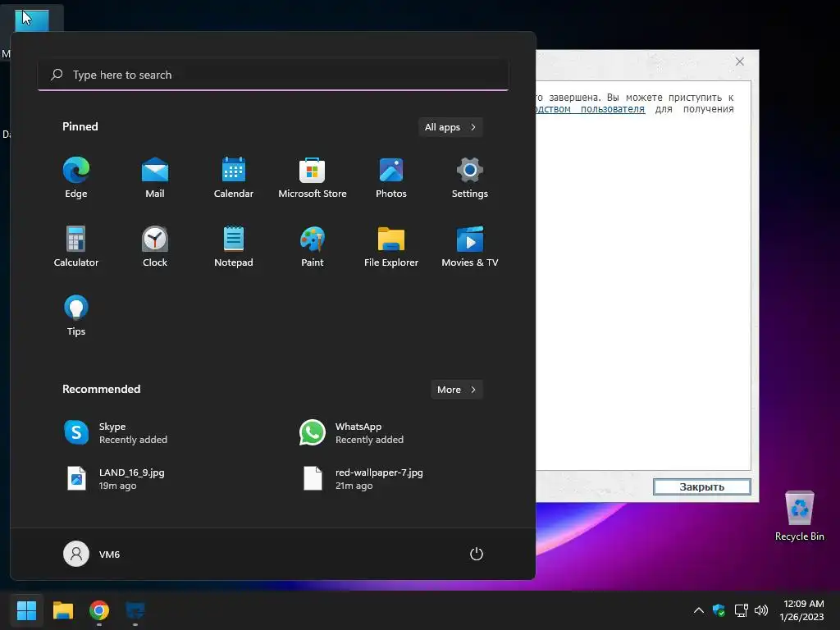Expand the All apps list

450,127
